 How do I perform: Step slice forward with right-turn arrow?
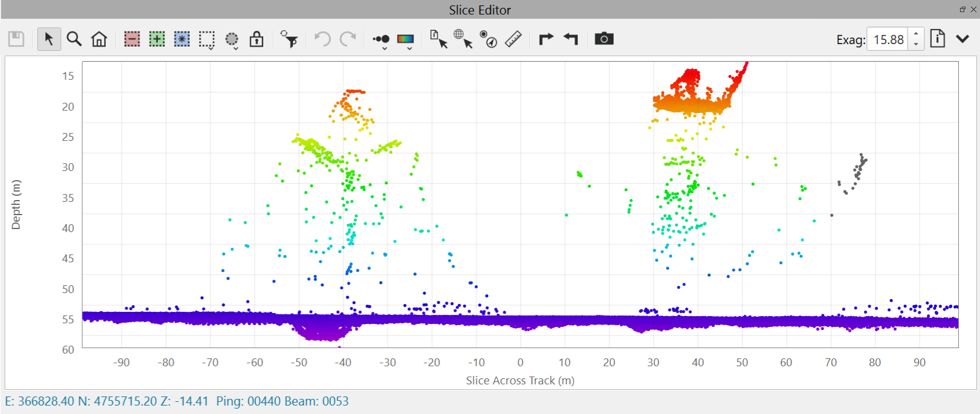[546, 39]
